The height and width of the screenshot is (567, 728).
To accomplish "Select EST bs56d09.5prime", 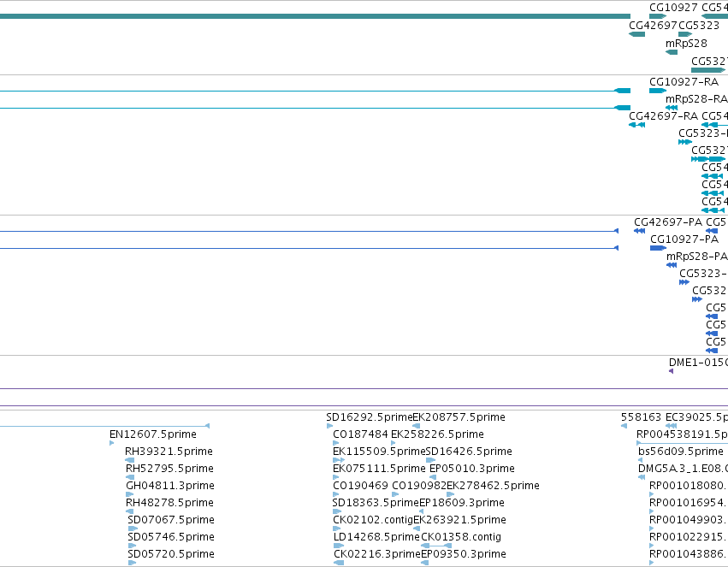I will [681, 452].
